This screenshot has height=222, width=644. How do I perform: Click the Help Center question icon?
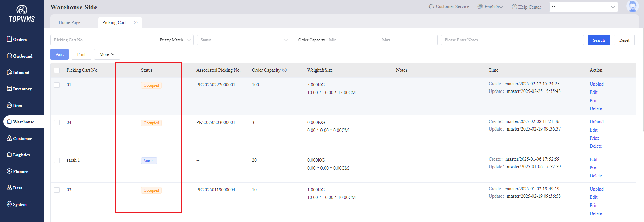tap(514, 7)
